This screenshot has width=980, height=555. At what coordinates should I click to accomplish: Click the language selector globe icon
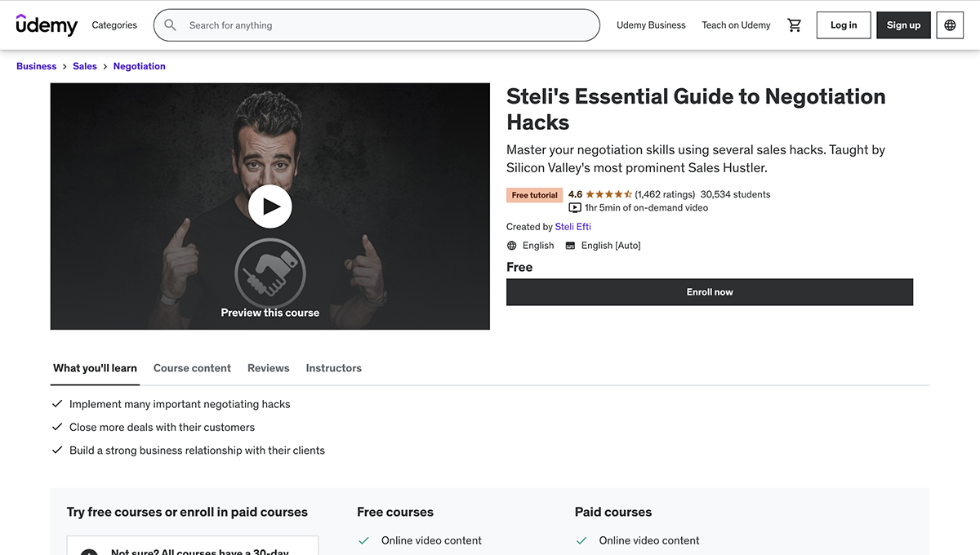tap(949, 24)
